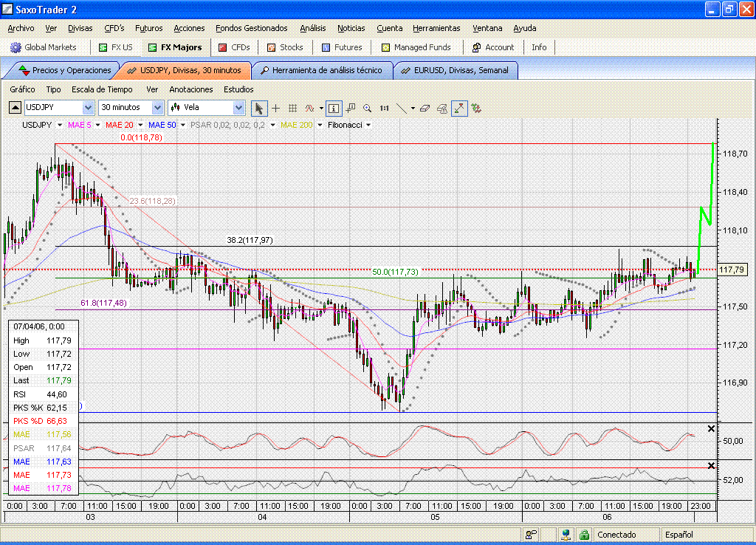Click the network globe status icon
756x545 pixels.
[x=566, y=535]
